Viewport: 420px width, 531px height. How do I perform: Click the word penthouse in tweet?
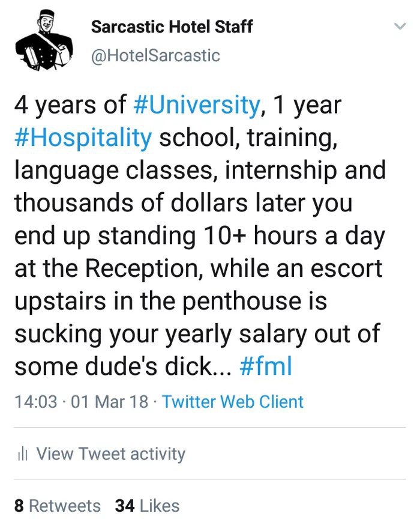232,300
